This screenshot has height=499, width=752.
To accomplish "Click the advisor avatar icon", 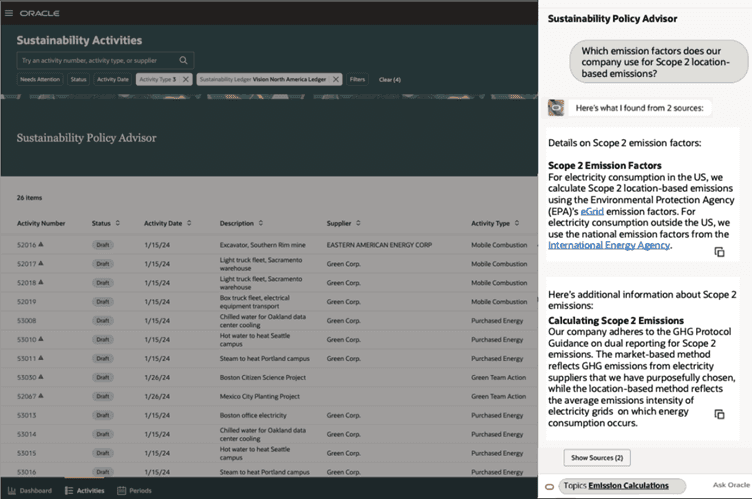I will 556,107.
